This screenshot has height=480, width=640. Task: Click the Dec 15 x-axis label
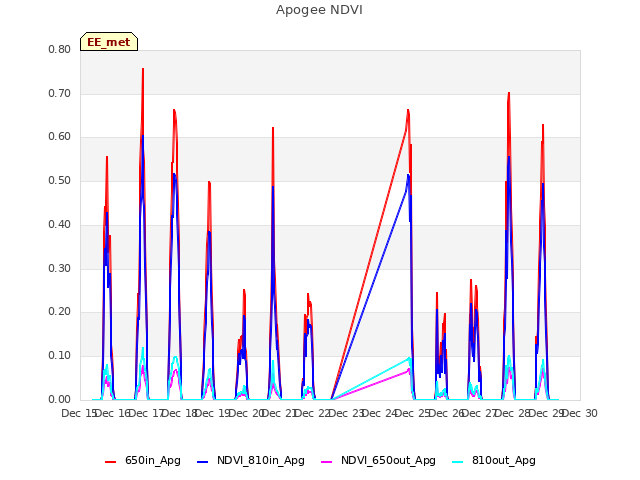[x=79, y=413]
